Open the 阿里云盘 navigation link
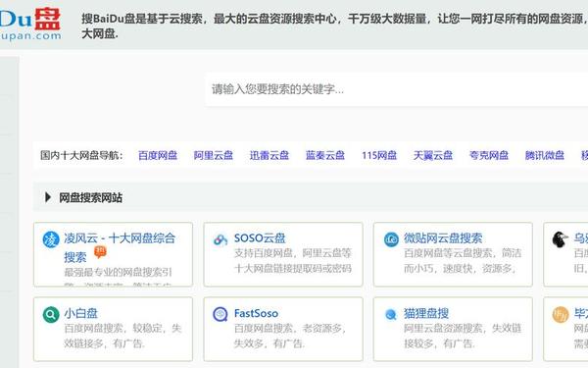588x368 pixels. (214, 155)
